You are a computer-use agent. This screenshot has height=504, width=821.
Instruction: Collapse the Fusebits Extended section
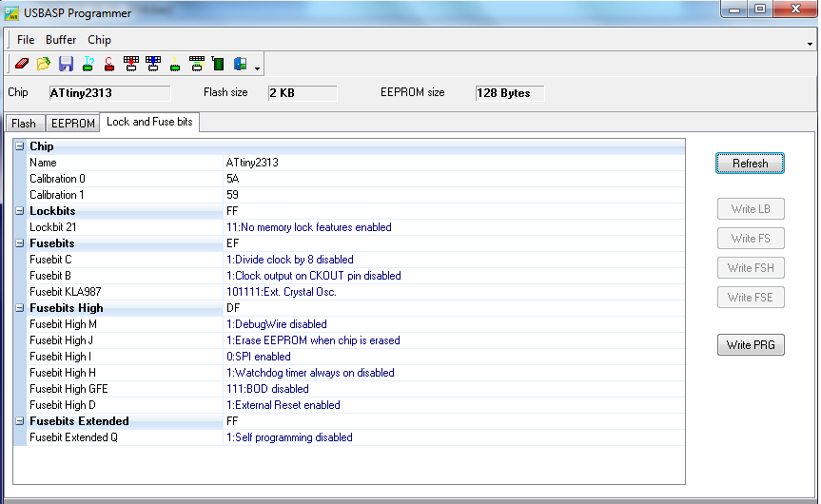coord(20,421)
